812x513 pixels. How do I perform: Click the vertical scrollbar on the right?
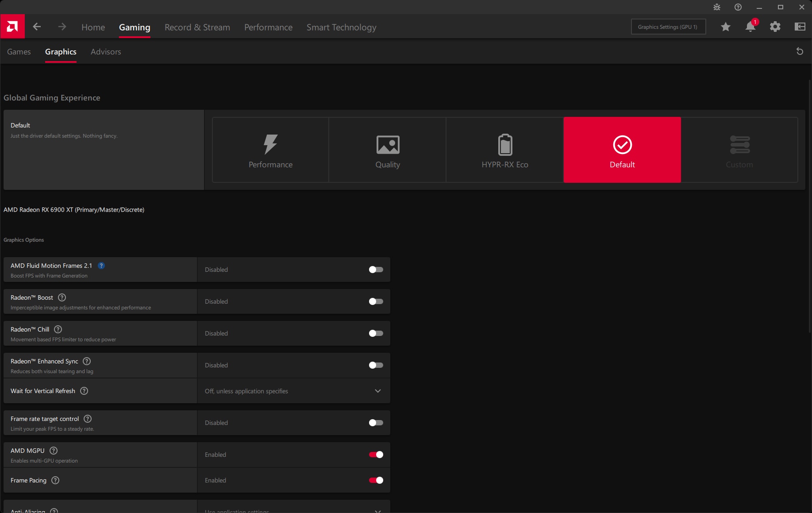810,206
